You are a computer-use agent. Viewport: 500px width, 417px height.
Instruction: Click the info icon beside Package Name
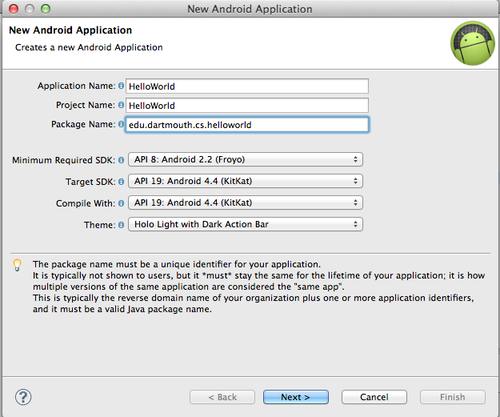tap(121, 124)
